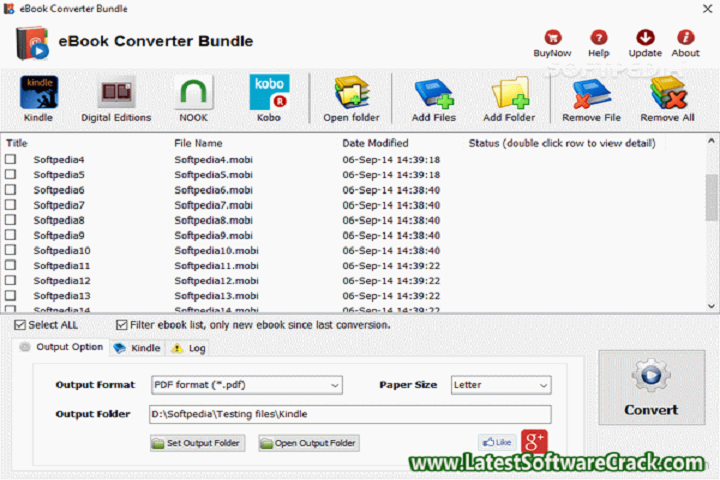Check the Softpedia7 row checkbox
Viewport: 720px width, 480px height.
tap(11, 204)
